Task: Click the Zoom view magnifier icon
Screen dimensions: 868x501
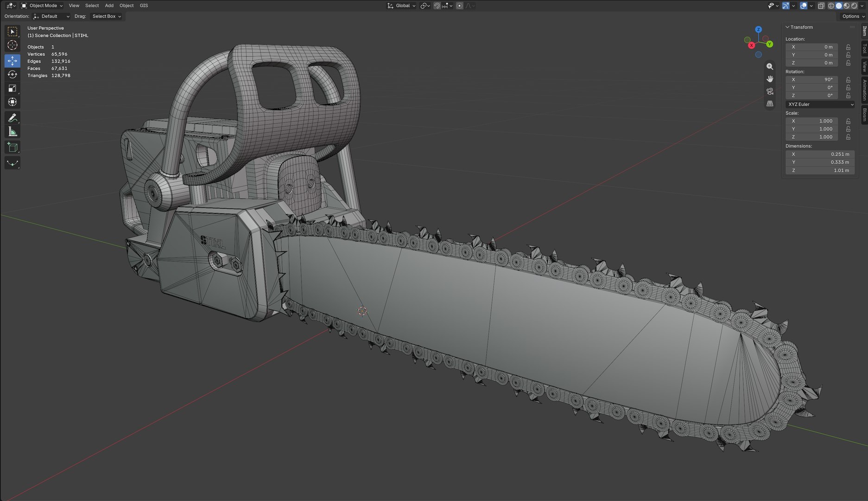Action: click(770, 66)
